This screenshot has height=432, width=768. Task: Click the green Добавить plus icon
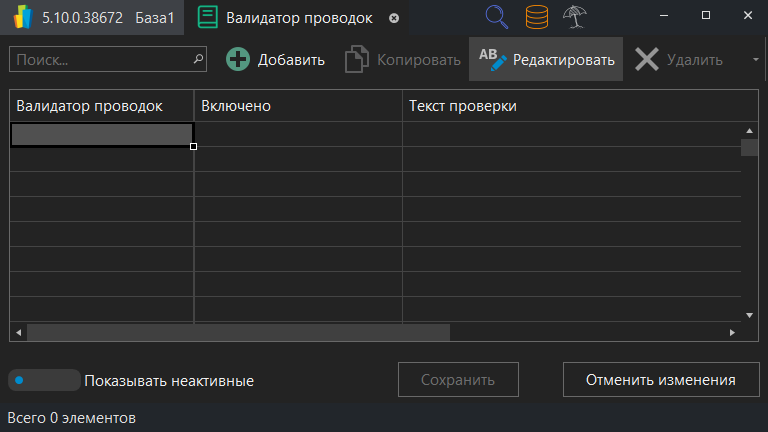[238, 59]
